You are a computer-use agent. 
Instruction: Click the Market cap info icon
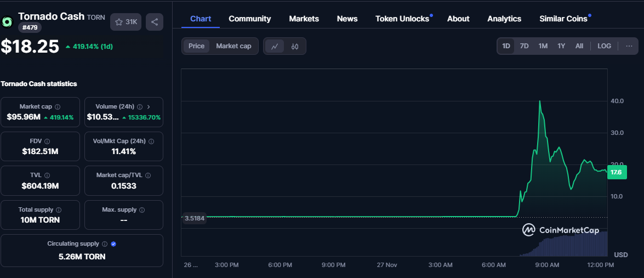coord(58,107)
